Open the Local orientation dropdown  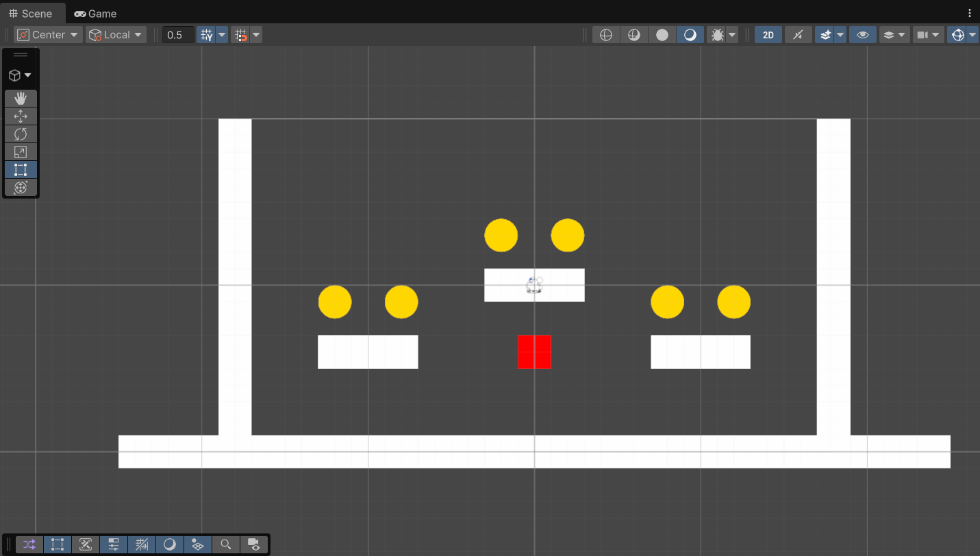point(116,34)
